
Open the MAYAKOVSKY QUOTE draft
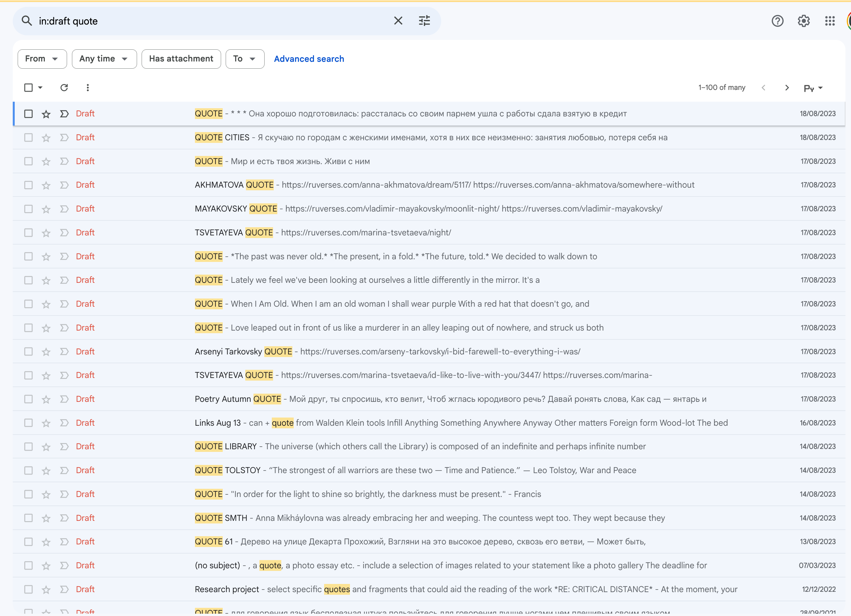(x=429, y=209)
